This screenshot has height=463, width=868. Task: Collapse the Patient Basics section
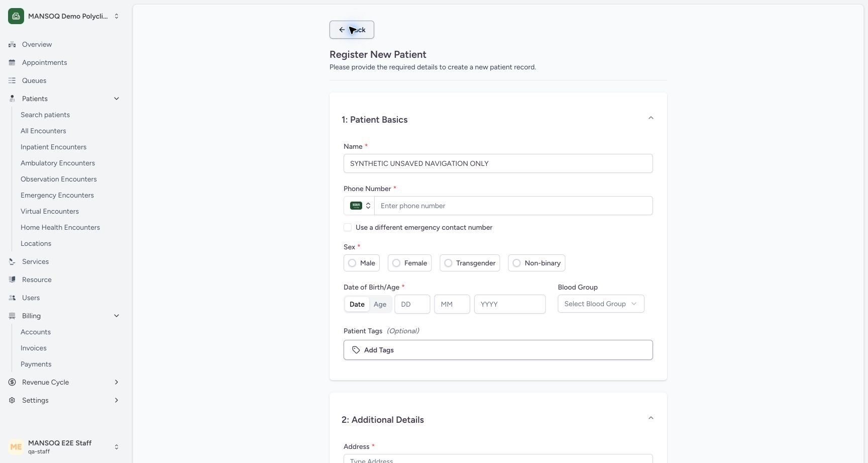pos(651,118)
